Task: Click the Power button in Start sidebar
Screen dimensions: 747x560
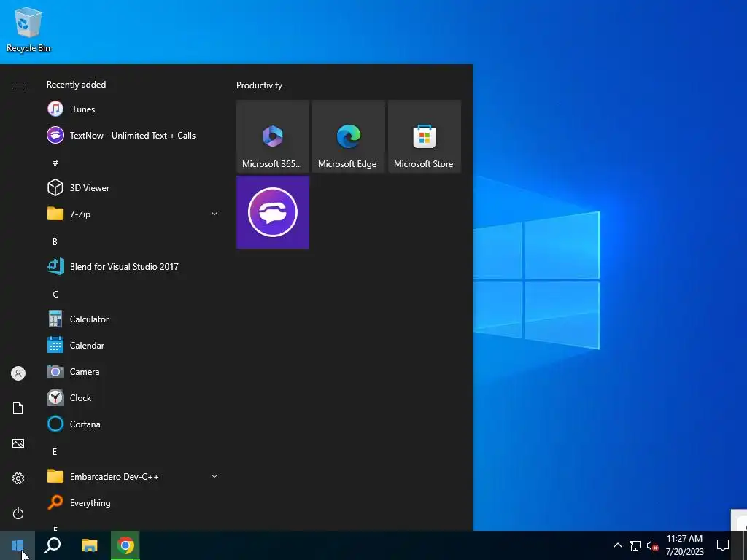Action: pos(18,513)
